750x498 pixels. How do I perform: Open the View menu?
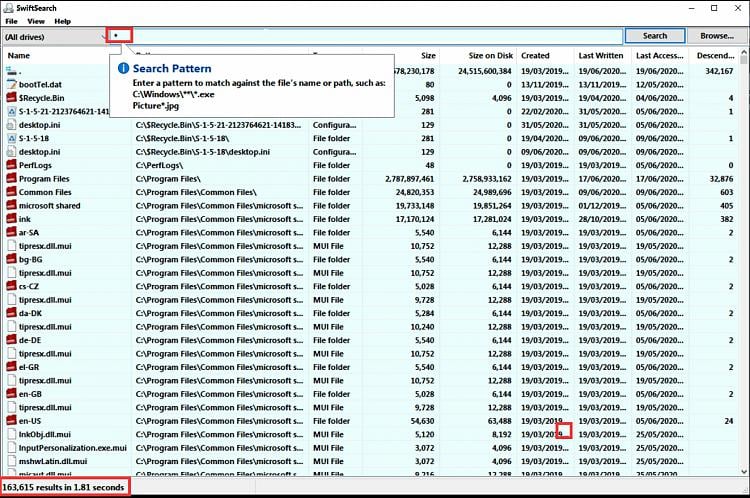pos(36,21)
